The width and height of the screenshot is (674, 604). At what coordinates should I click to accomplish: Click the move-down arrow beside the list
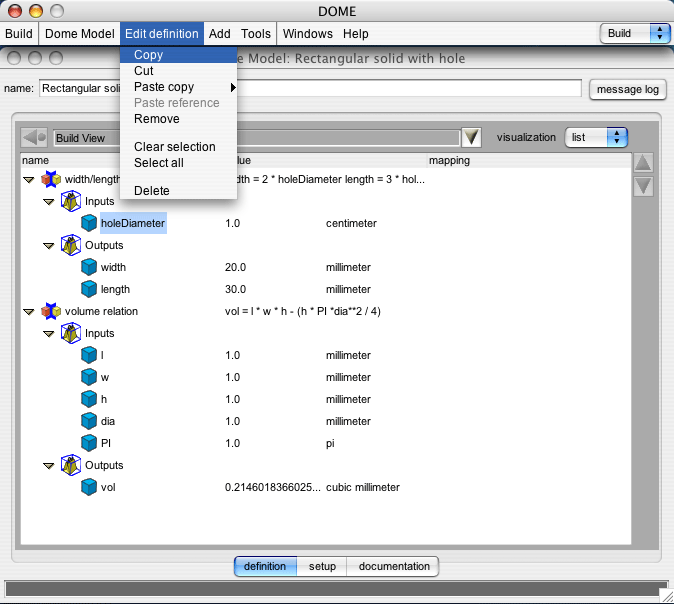[643, 187]
